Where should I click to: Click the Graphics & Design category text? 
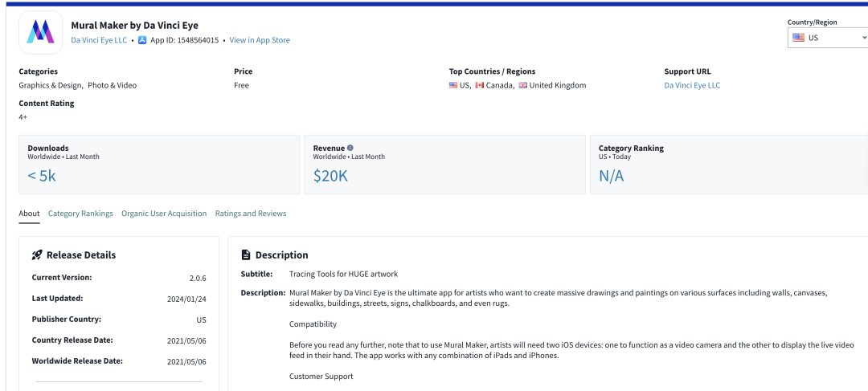(x=51, y=85)
